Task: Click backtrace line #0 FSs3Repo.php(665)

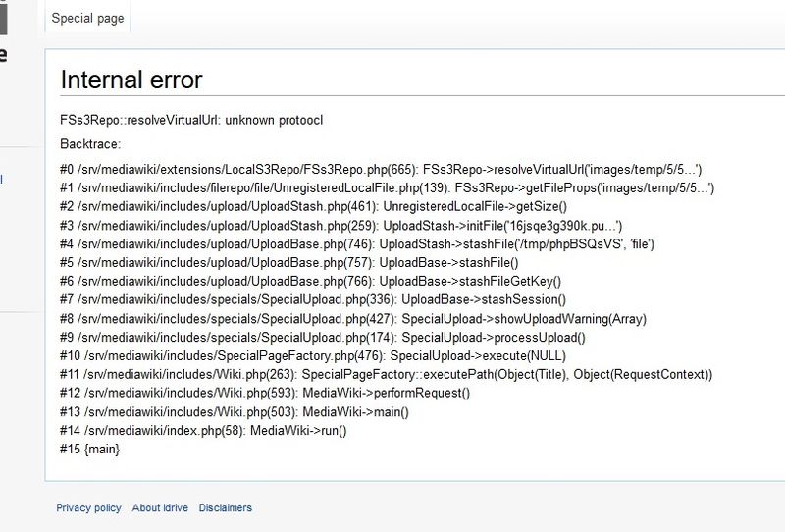Action: (380, 169)
